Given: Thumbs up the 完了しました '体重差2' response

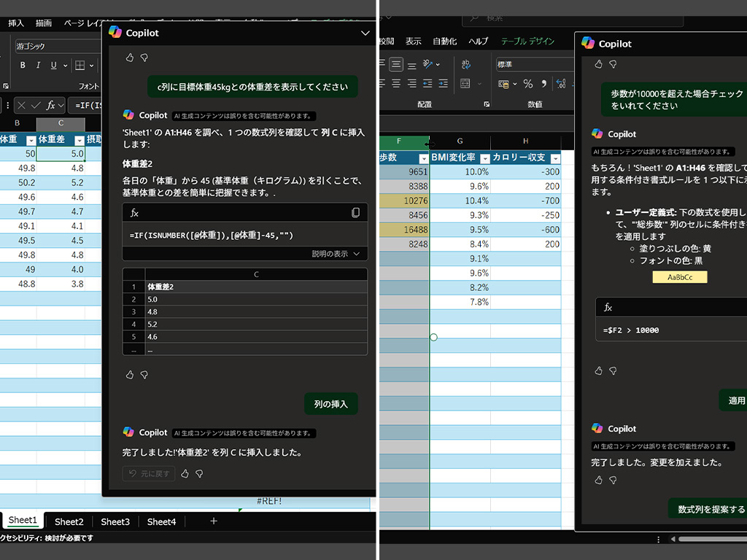Looking at the screenshot, I should (185, 473).
